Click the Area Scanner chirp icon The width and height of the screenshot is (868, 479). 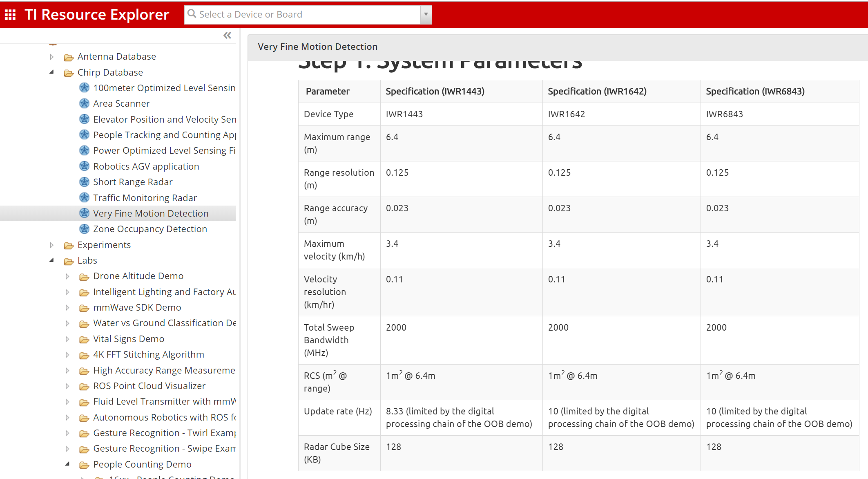coord(84,103)
